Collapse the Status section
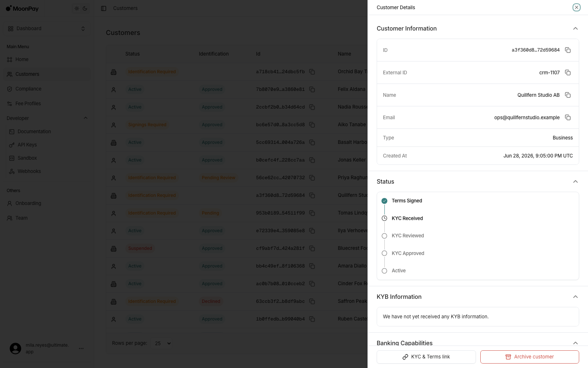Screen dimensions: 588x368 [576, 181]
